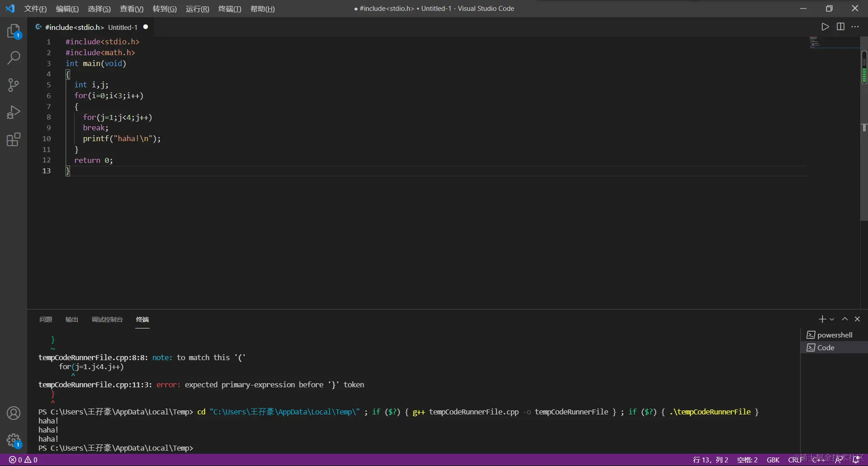Select the powershell terminal instance

pos(834,335)
